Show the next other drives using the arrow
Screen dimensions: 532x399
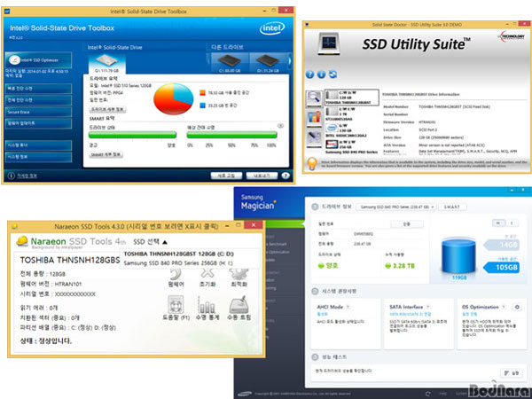(x=289, y=61)
